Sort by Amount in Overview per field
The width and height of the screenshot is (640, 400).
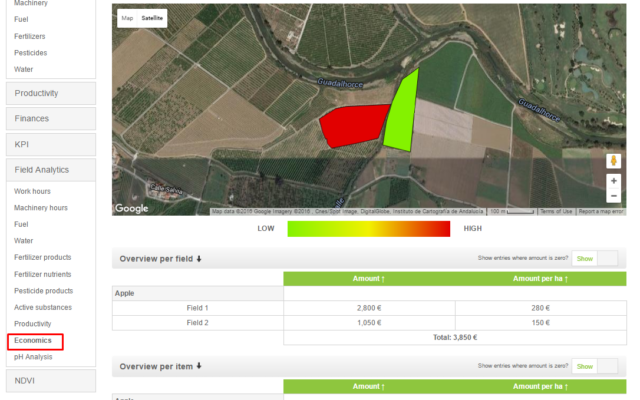click(x=369, y=279)
